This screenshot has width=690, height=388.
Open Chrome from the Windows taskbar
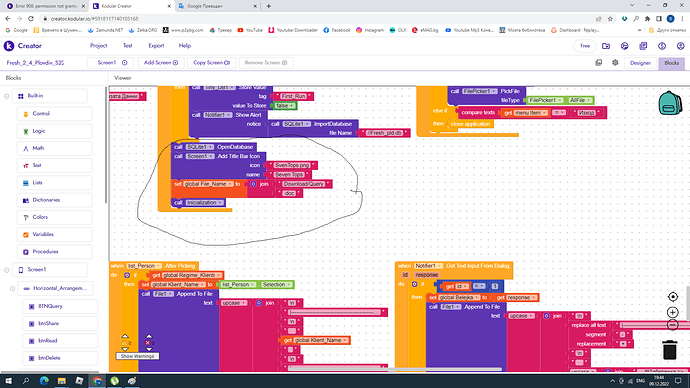pyautogui.click(x=97, y=381)
